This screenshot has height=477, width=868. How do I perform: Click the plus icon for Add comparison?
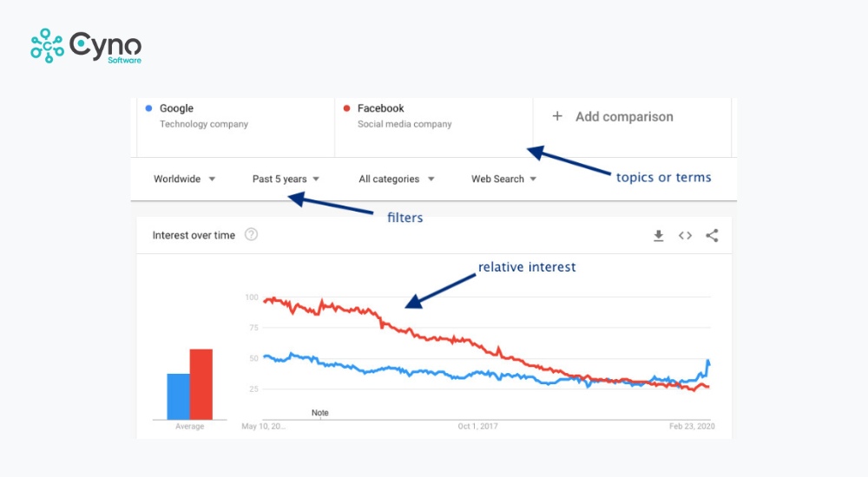point(557,116)
